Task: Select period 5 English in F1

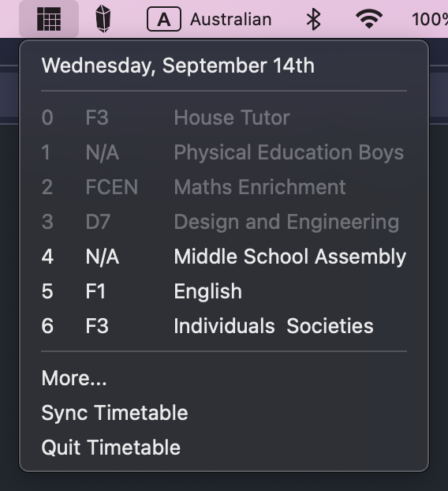Action: (224, 291)
